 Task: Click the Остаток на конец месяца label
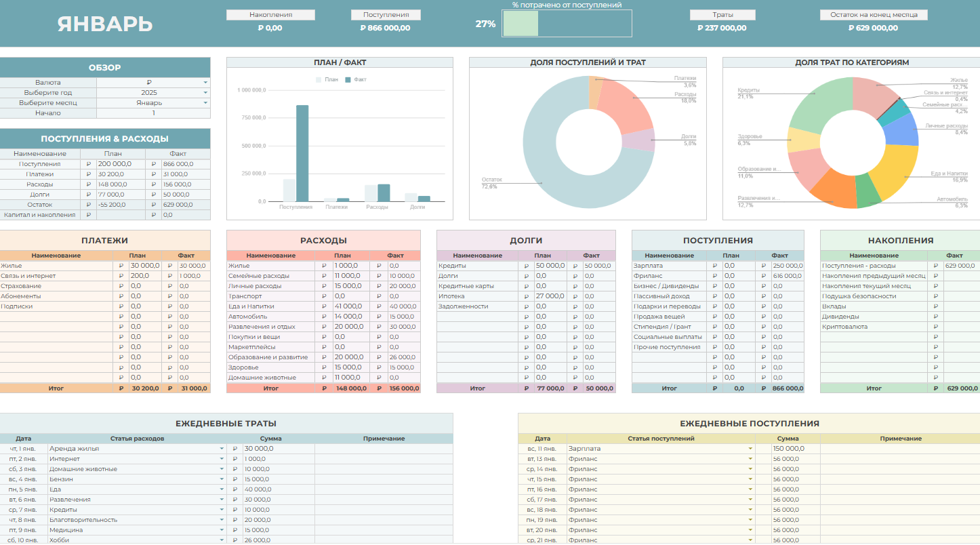pos(873,15)
